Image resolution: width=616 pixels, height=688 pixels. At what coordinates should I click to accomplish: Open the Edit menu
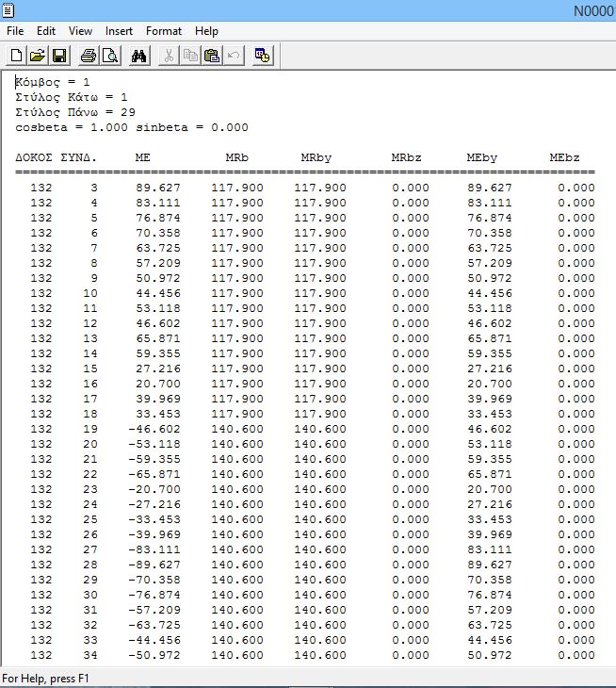(46, 31)
